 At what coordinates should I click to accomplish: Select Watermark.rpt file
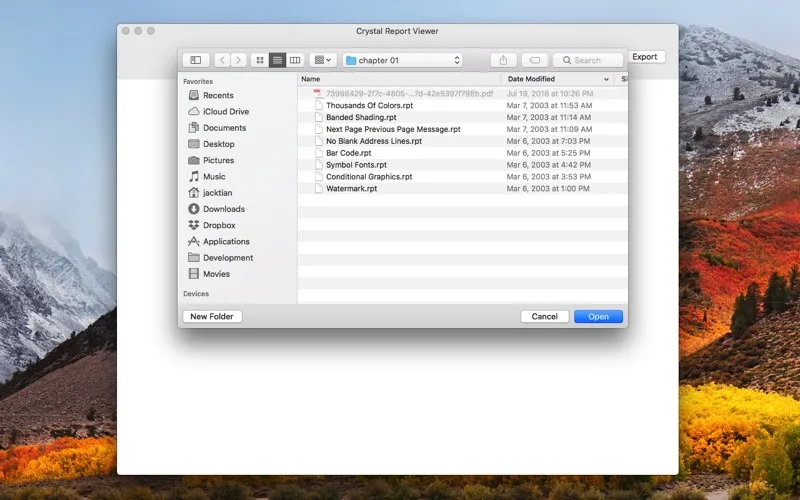point(351,188)
